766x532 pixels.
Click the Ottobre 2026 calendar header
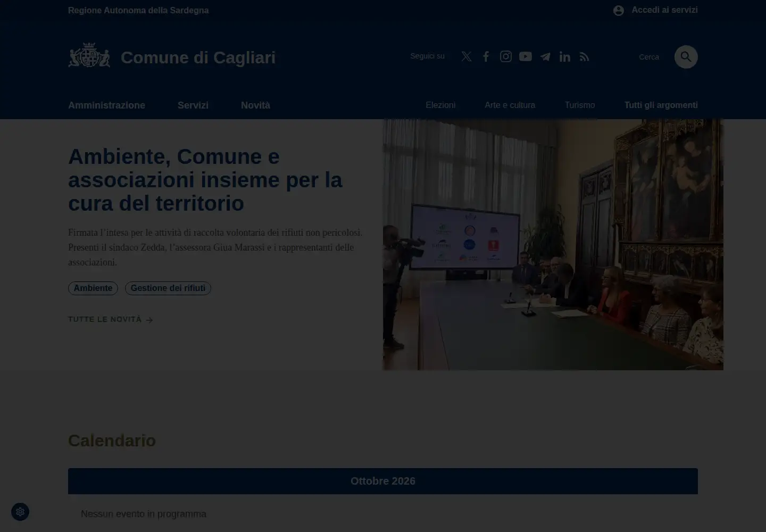click(x=383, y=481)
